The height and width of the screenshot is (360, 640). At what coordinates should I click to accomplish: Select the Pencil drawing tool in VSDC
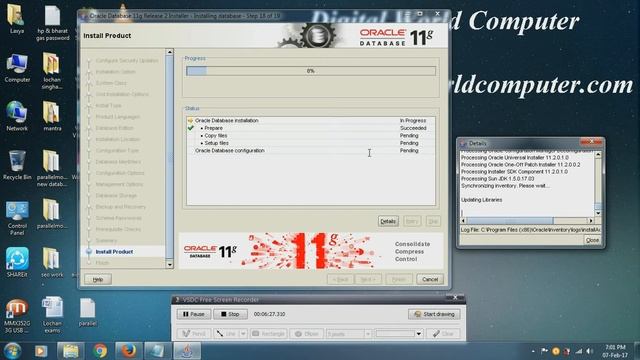click(194, 333)
